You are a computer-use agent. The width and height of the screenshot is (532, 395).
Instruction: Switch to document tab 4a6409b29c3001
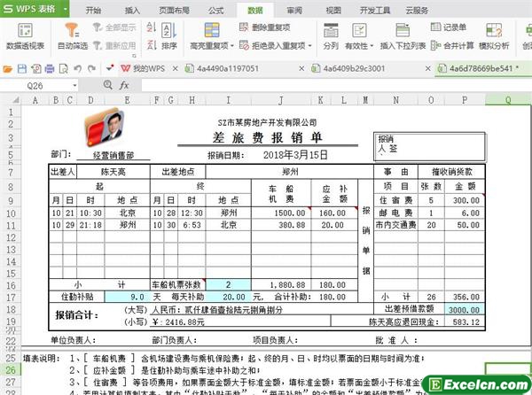pos(348,69)
